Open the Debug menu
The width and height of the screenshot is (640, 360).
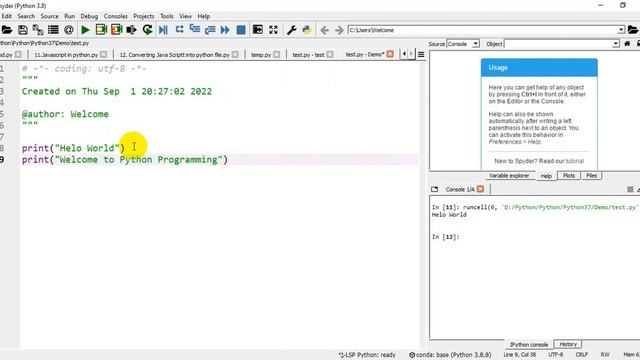pos(89,16)
